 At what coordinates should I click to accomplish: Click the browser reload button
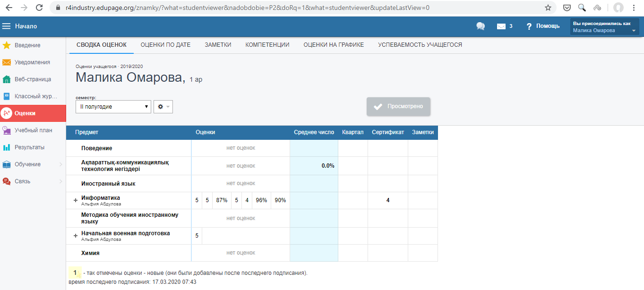(x=40, y=8)
